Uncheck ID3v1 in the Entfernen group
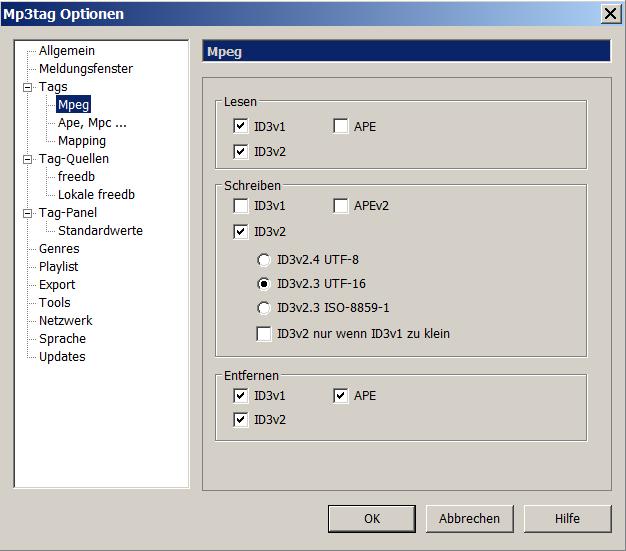The image size is (626, 551). coord(240,396)
